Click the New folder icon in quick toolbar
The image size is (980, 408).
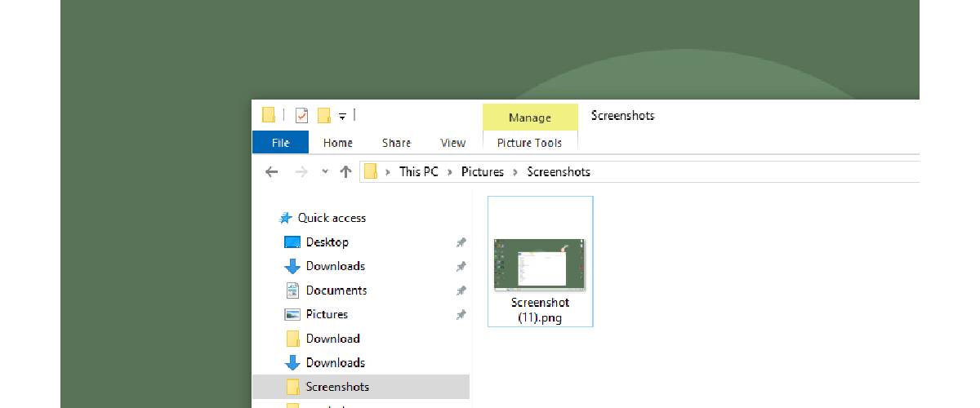pyautogui.click(x=323, y=115)
